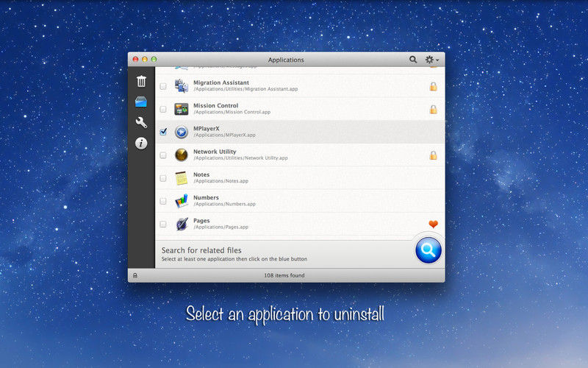This screenshot has height=368, width=588.
Task: Open the info sidebar icon
Action: coord(141,143)
